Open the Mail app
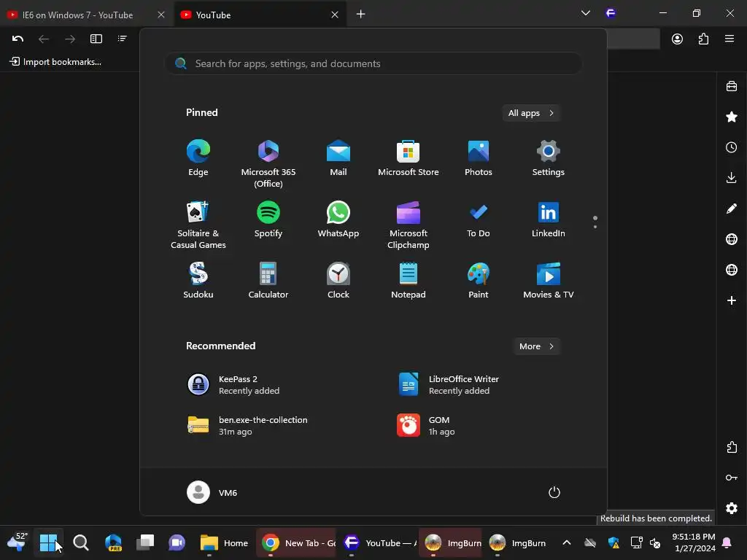The image size is (747, 560). 338,158
